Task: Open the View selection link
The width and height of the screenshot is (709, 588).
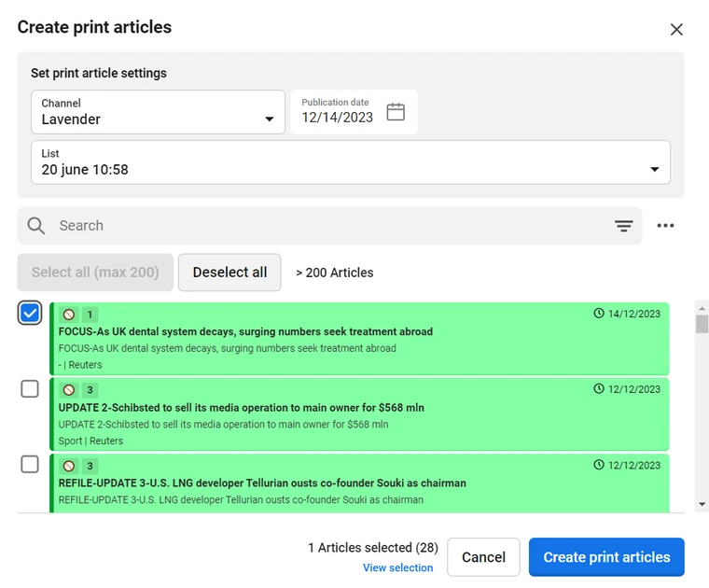Action: click(x=397, y=567)
